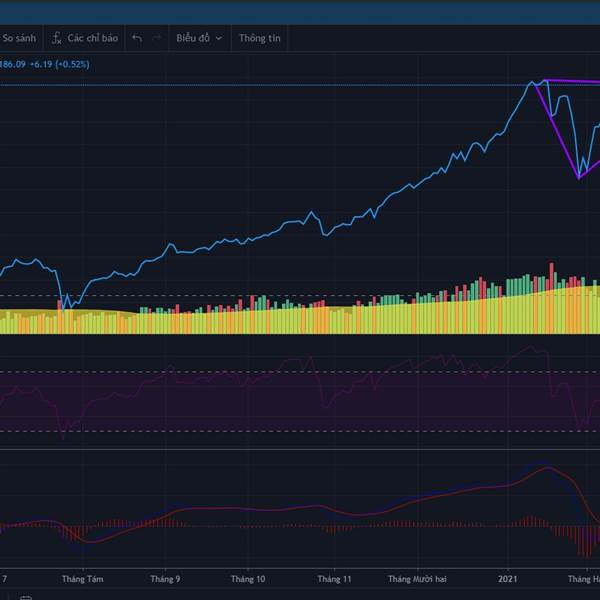Open the Biểu đồ dropdown

[198, 38]
